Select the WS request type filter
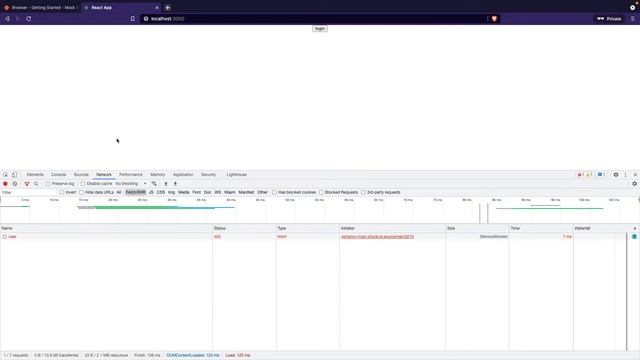Viewport: 640px width, 360px height. [x=218, y=192]
